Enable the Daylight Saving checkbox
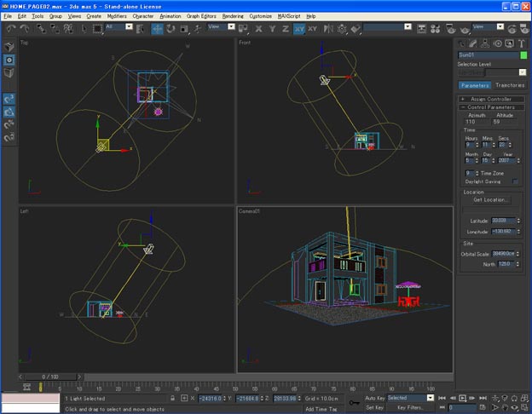This screenshot has width=532, height=414. [x=515, y=181]
